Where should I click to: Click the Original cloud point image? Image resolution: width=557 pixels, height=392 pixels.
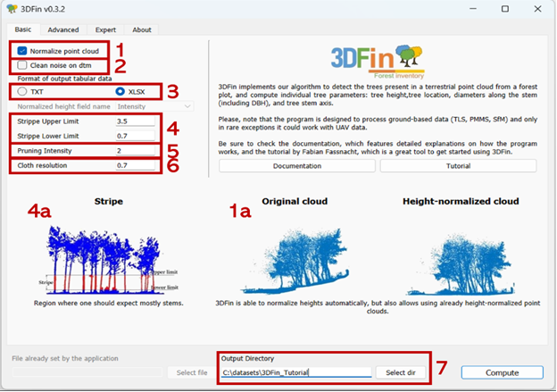[295, 262]
